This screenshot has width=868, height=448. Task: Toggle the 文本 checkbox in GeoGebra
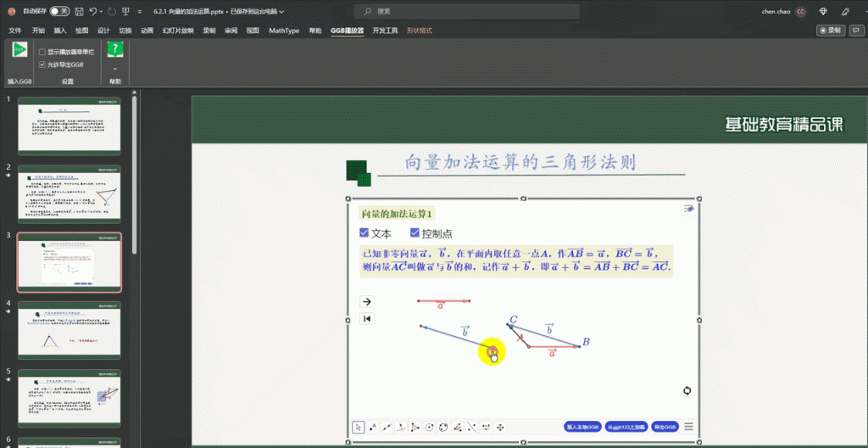(364, 233)
